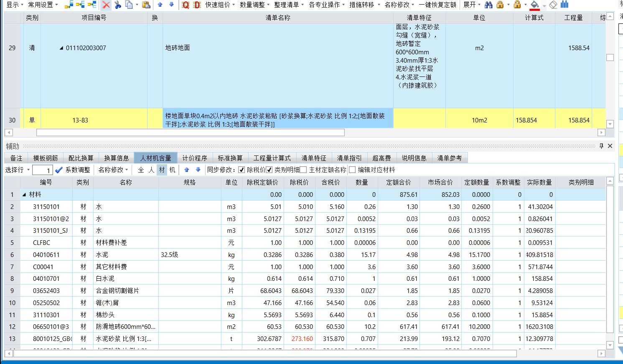Viewport: 623px width, 364px height.
Task: Toggle the 类别明细 sync checkbox
Action: [270, 170]
